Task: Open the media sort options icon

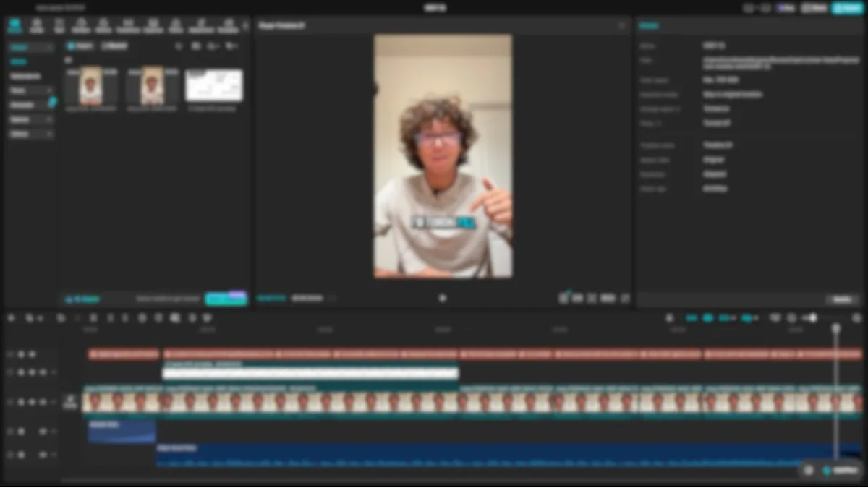Action: [x=213, y=46]
